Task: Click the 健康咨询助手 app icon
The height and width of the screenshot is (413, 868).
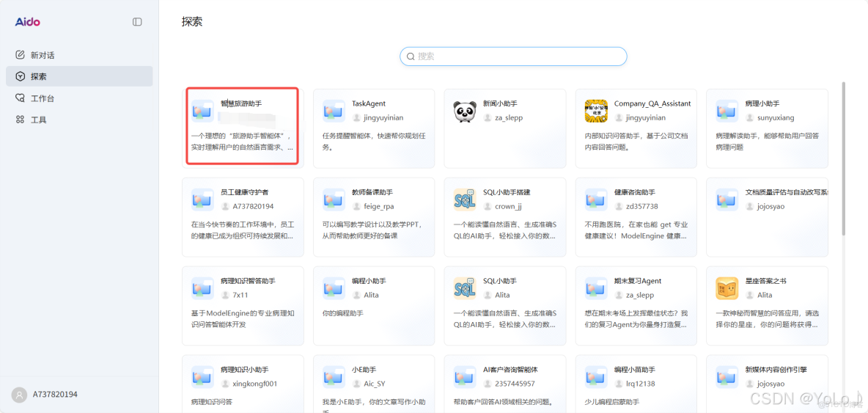Action: click(596, 200)
